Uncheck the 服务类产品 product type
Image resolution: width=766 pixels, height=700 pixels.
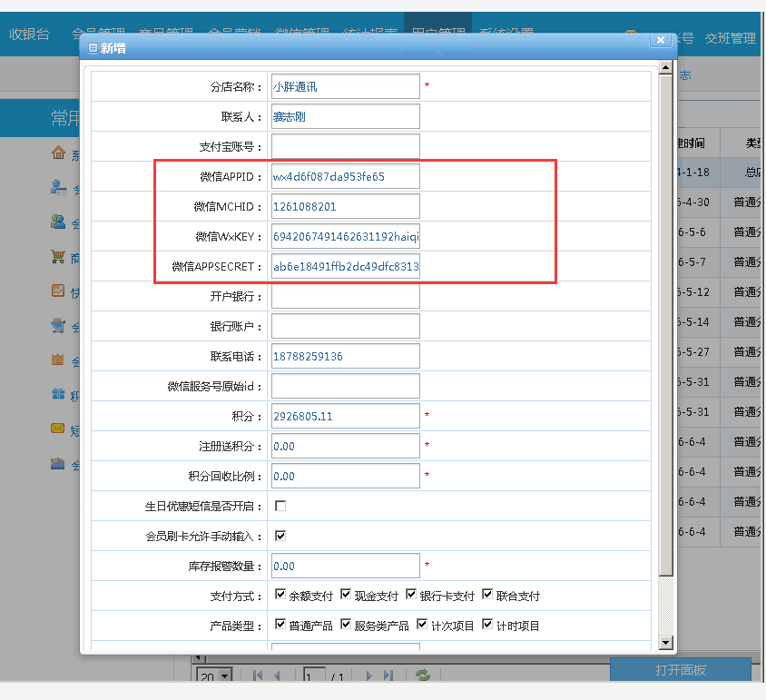[346, 626]
